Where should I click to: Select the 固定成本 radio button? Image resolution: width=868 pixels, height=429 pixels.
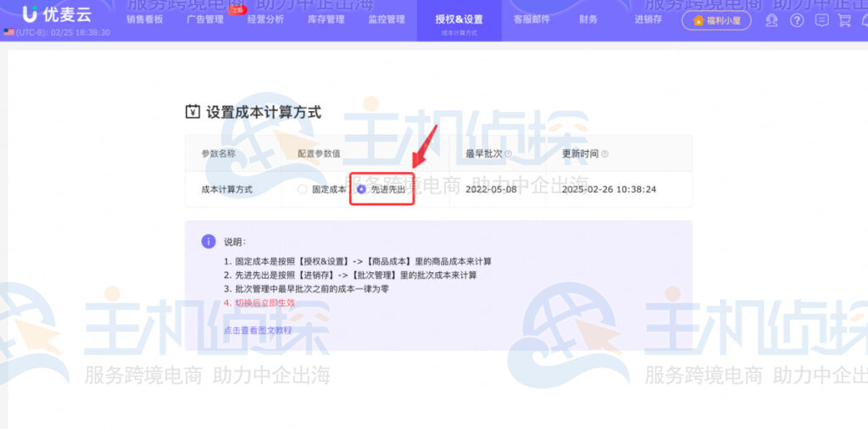[302, 189]
